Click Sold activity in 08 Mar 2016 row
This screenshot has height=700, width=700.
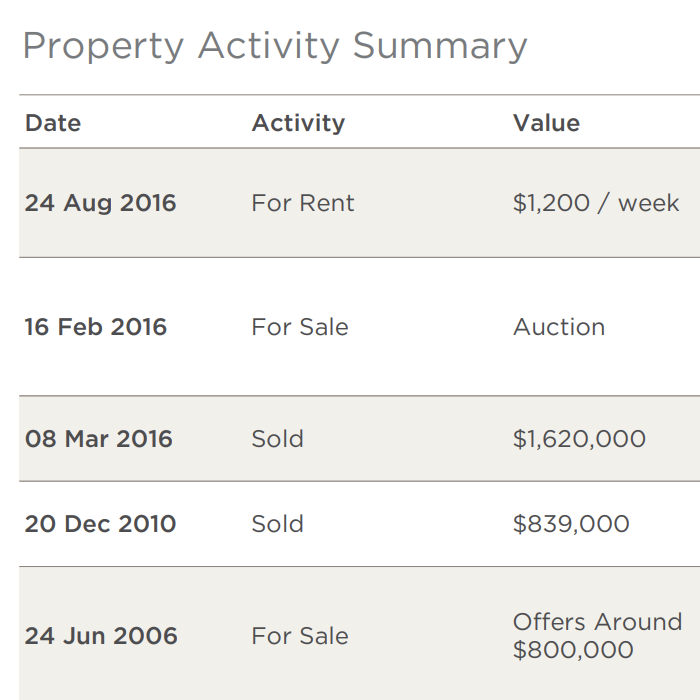277,439
